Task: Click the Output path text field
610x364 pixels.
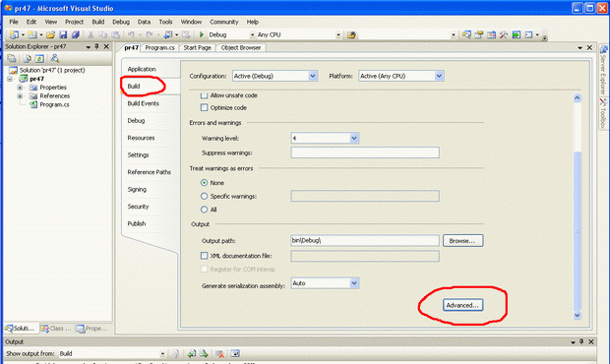Action: click(x=365, y=241)
